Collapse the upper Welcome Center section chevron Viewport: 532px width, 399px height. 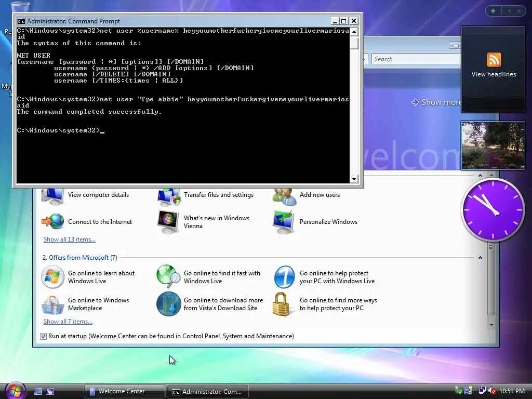(480, 176)
